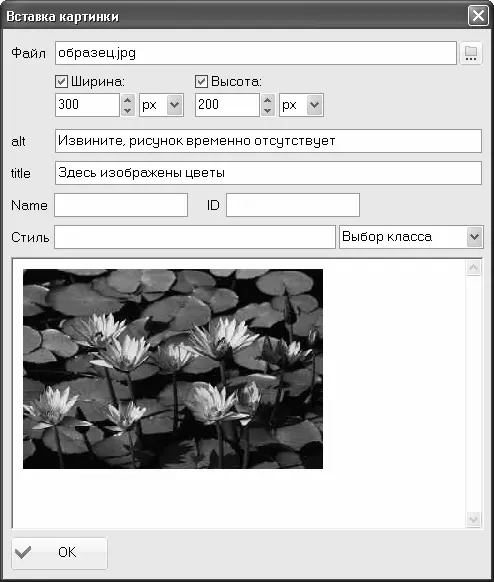Click the preview scrollbar up arrow
The height and width of the screenshot is (582, 494).
pos(474,268)
